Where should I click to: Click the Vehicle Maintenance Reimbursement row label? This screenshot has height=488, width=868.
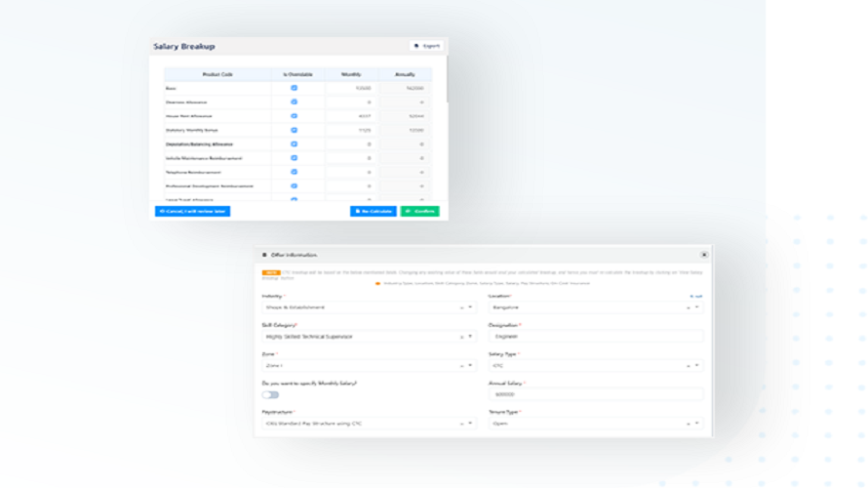point(204,158)
